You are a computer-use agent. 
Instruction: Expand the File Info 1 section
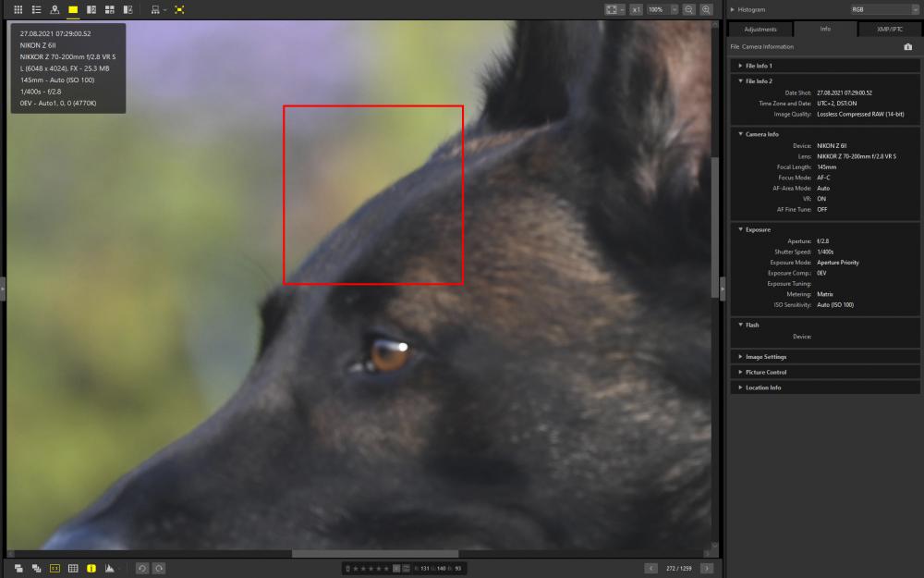pos(740,66)
